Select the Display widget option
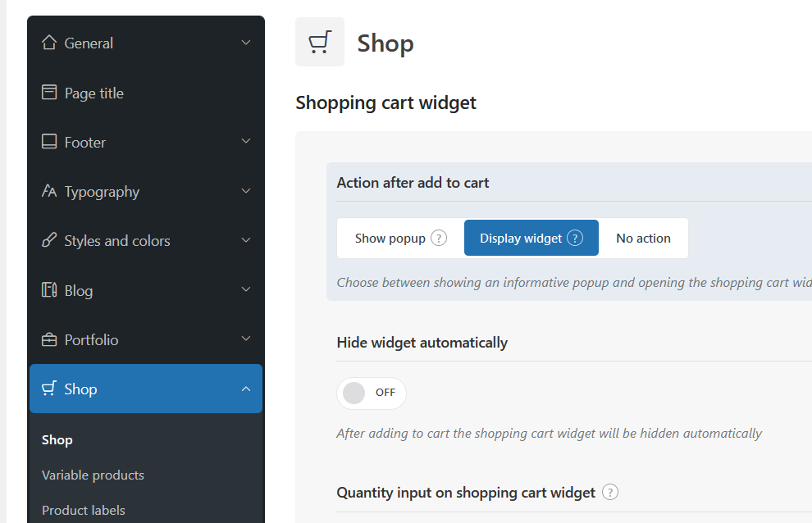Viewport: 812px width, 523px height. 522,239
